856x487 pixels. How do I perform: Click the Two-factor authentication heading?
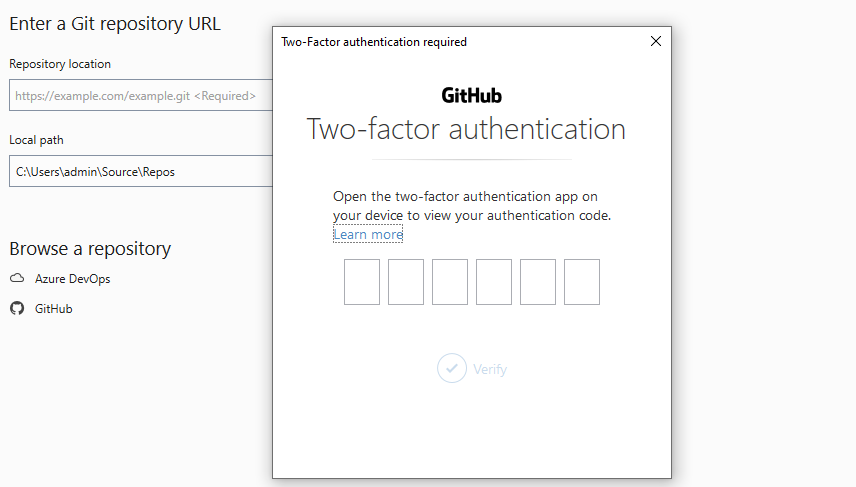click(466, 129)
